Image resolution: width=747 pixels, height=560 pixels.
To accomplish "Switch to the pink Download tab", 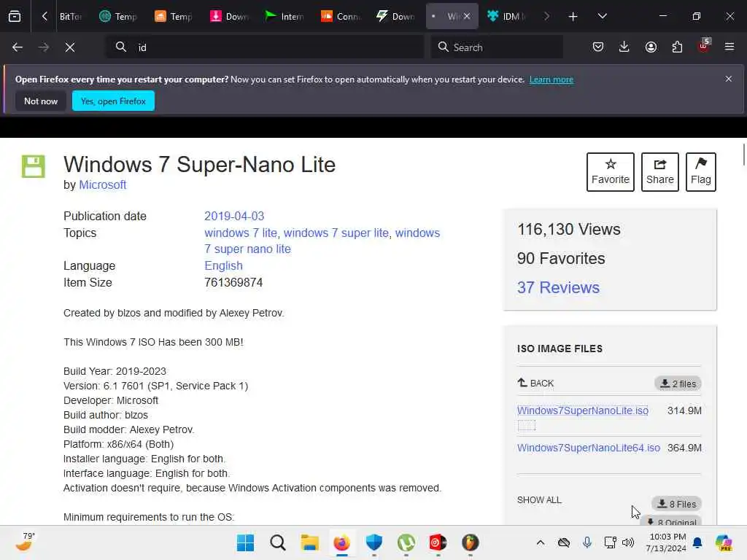I will (229, 16).
